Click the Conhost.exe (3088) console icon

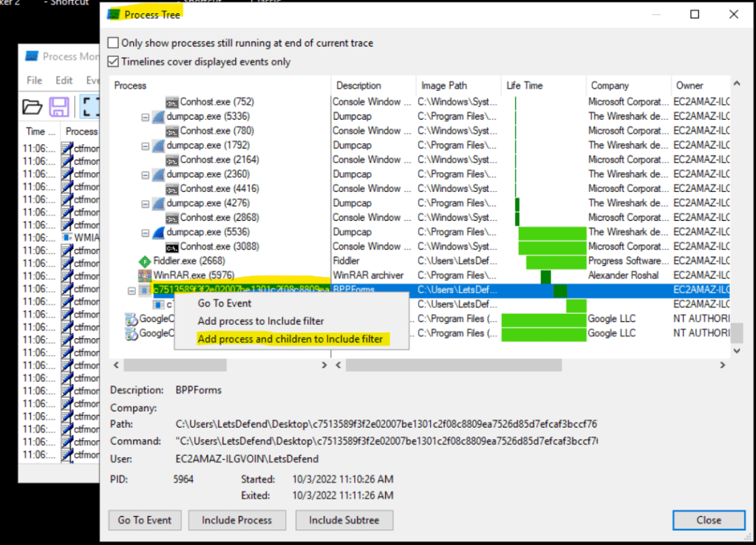pos(172,247)
